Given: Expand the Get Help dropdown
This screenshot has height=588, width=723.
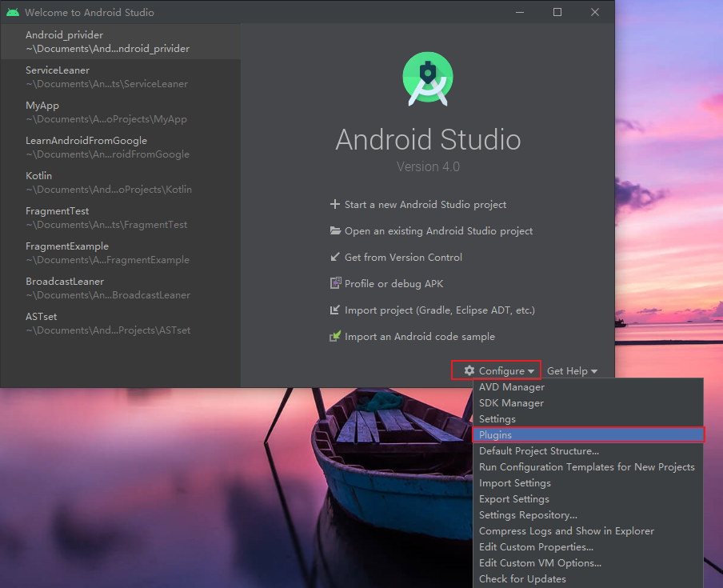Looking at the screenshot, I should [572, 370].
